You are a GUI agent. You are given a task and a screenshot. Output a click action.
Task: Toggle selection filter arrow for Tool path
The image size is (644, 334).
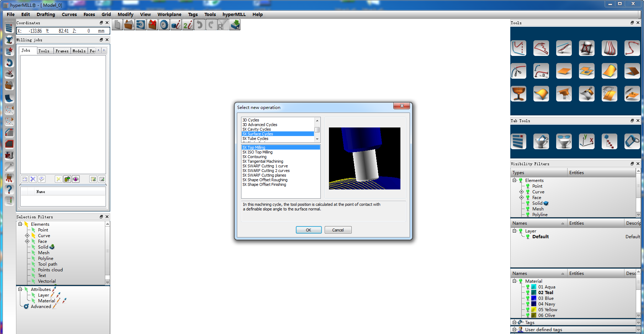[33, 264]
